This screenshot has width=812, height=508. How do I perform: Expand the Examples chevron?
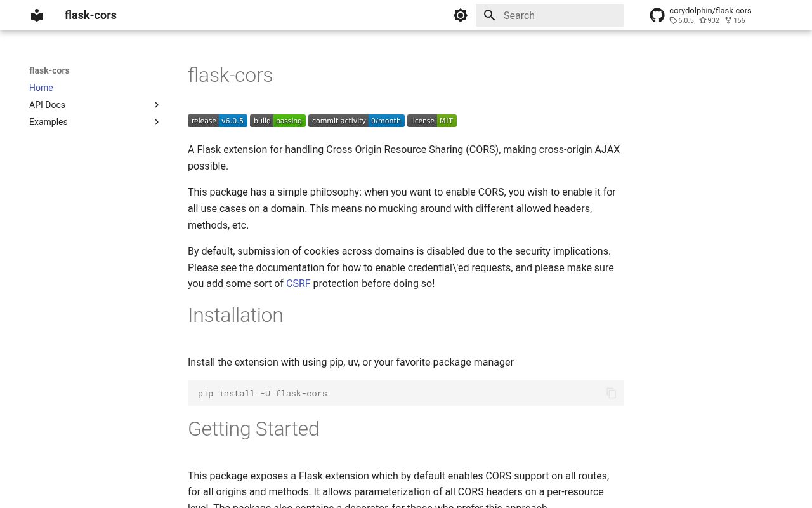tap(157, 122)
